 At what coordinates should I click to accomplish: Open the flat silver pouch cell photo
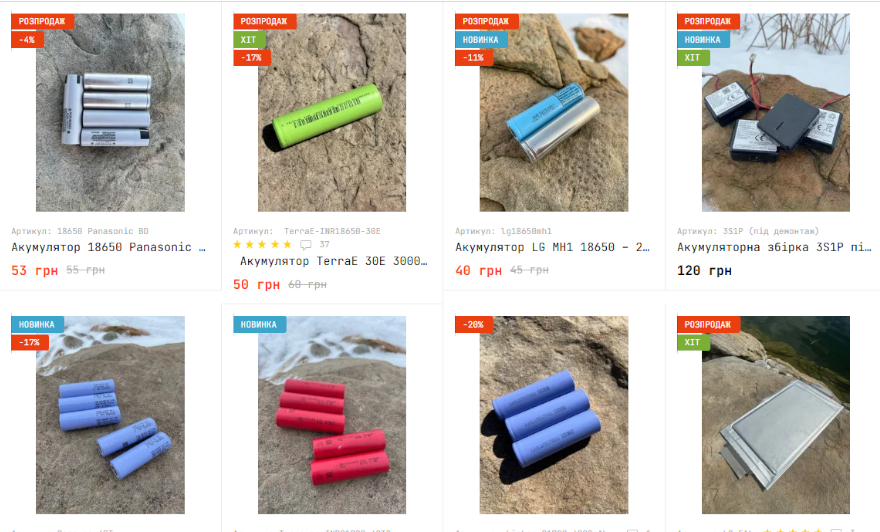(x=776, y=415)
